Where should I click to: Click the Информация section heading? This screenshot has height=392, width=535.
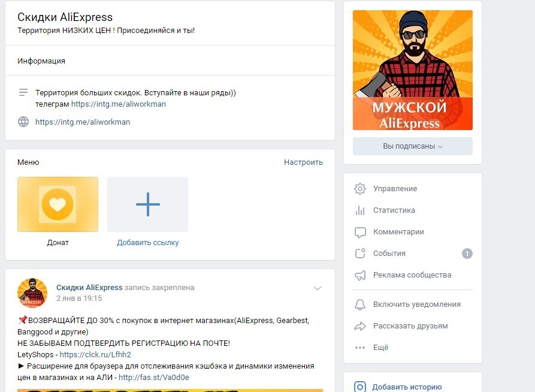[x=41, y=61]
